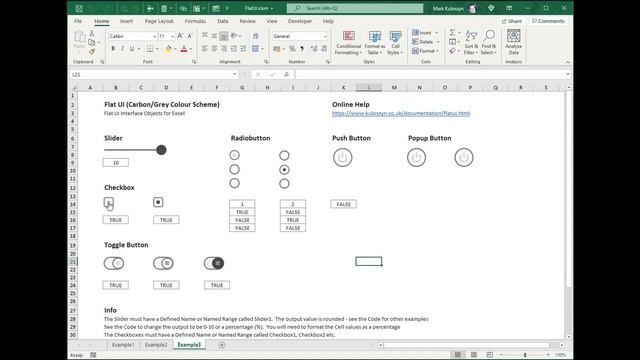The image size is (640, 360).
Task: Click the Clear eraser icon
Action: point(452,51)
